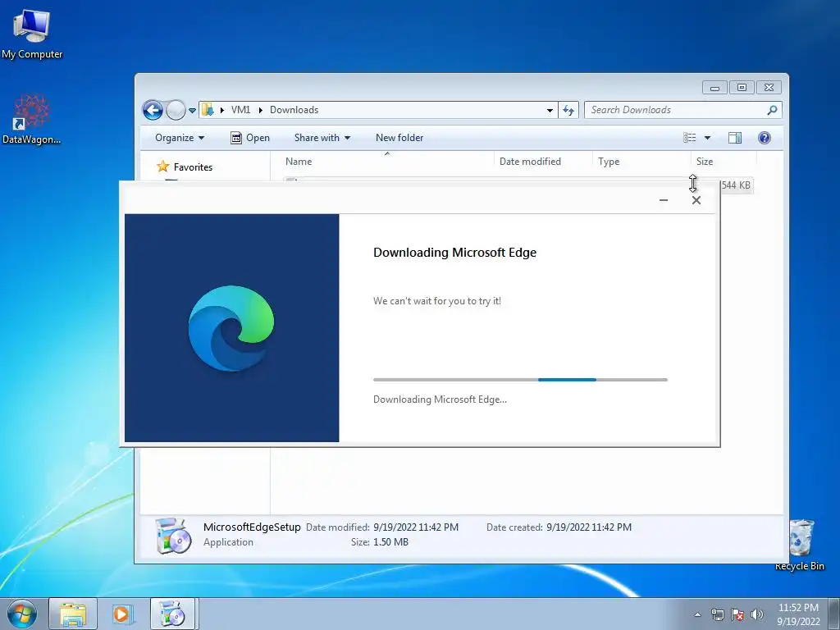Click MicrosoftEdgeSetup name in details pane
840x630 pixels.
(252, 527)
